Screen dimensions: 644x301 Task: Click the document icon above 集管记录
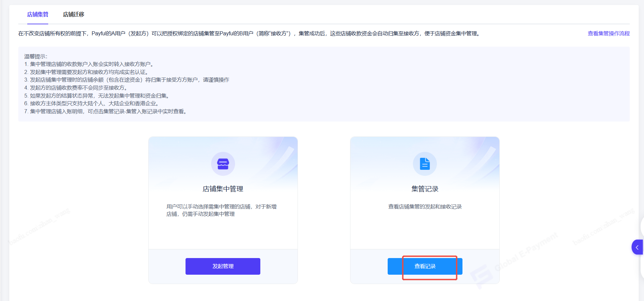425,164
